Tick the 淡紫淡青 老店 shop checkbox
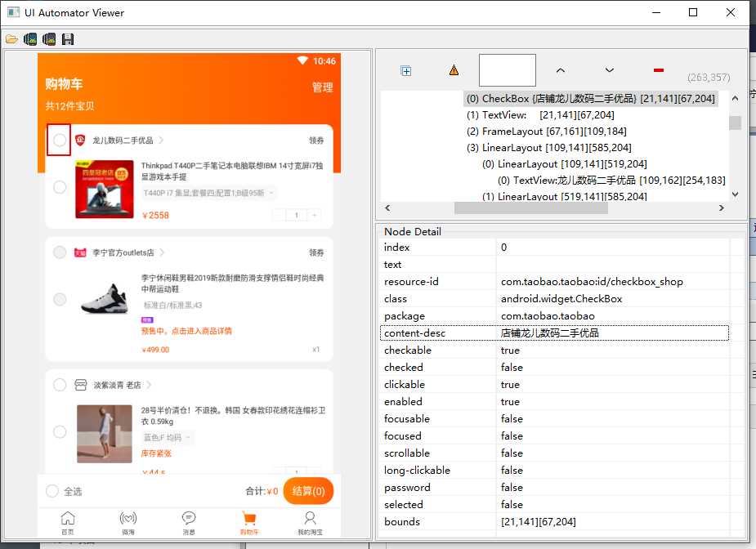This screenshot has width=756, height=549. point(60,385)
